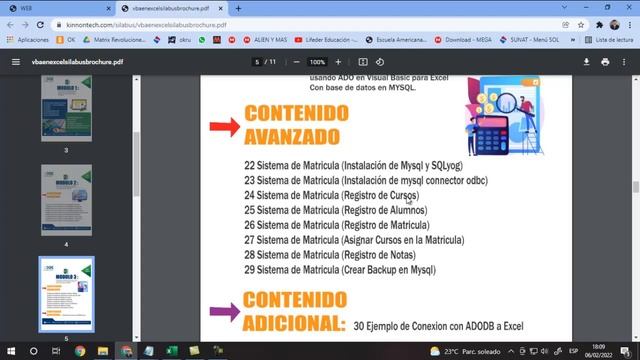Image resolution: width=640 pixels, height=360 pixels.
Task: Open volume control in system tray
Action: [x=544, y=351]
